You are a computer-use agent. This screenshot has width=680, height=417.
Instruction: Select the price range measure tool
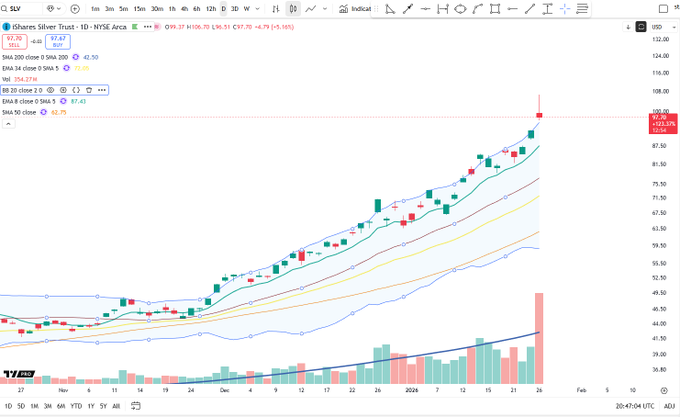tap(547, 9)
